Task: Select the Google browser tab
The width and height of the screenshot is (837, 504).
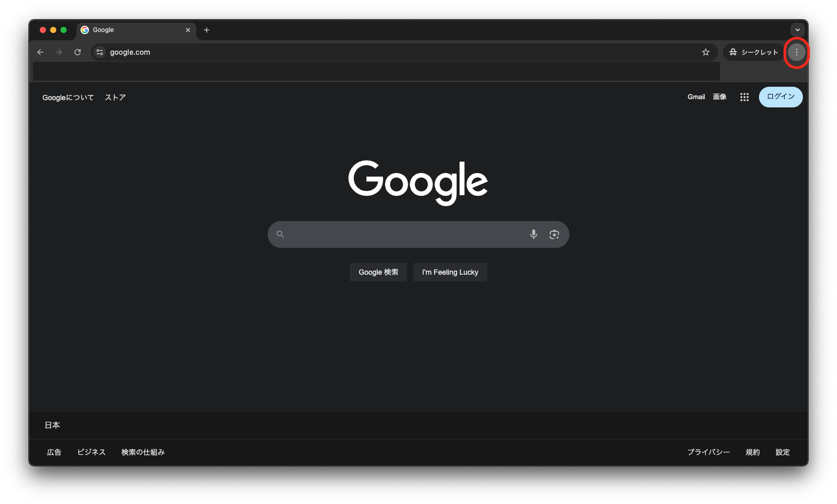Action: tap(136, 30)
